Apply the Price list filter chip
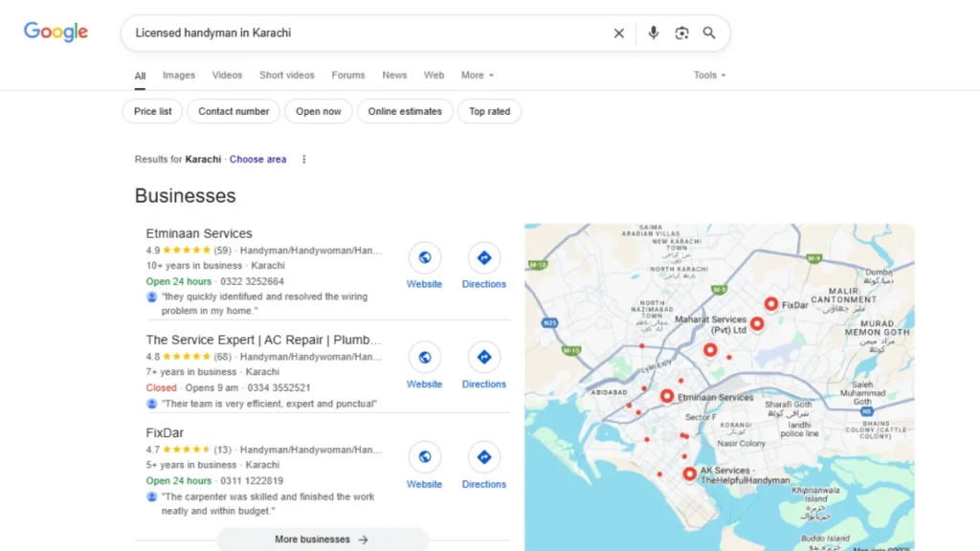 tap(152, 111)
